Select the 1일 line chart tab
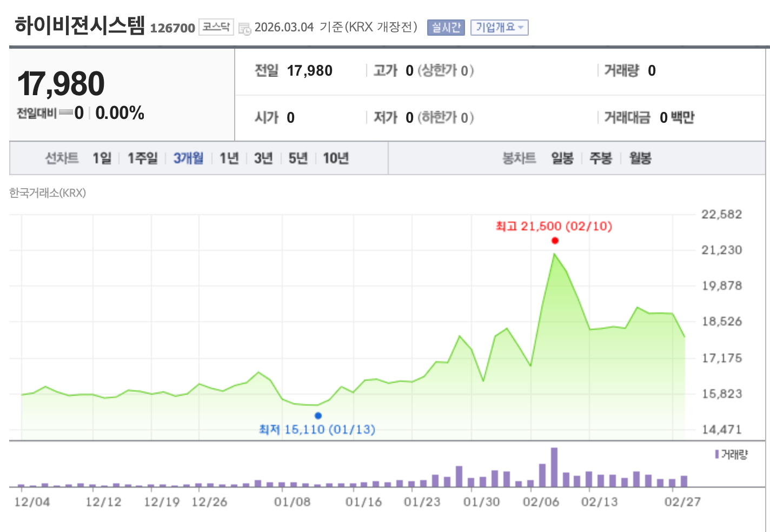Viewport: 770px width, 532px height. coord(102,158)
